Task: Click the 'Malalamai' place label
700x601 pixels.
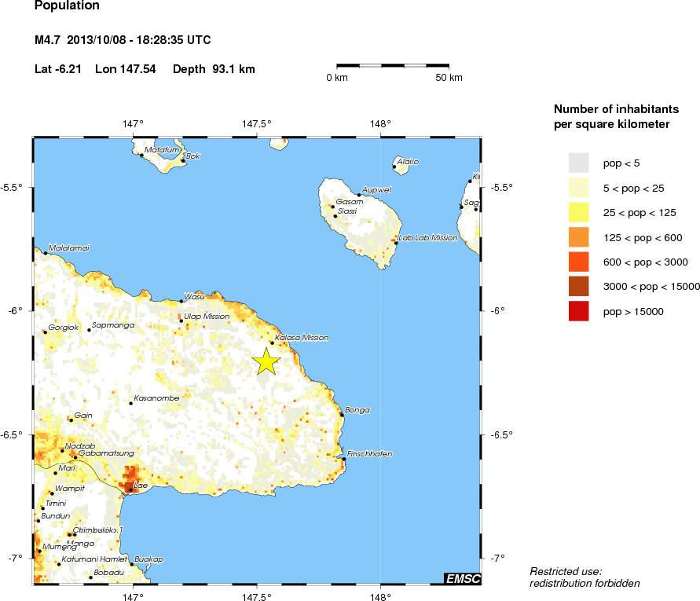Action: [x=69, y=247]
